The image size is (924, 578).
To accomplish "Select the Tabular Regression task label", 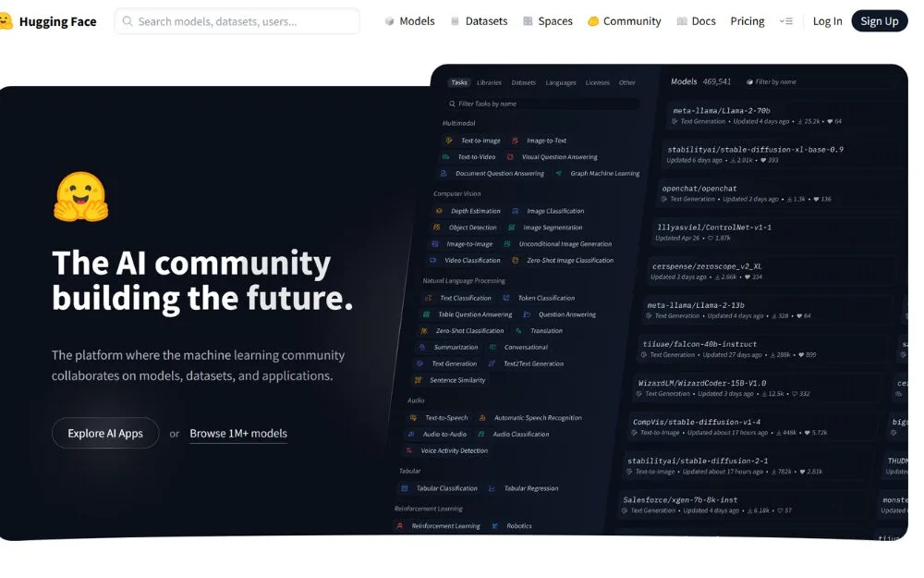I will pyautogui.click(x=531, y=488).
